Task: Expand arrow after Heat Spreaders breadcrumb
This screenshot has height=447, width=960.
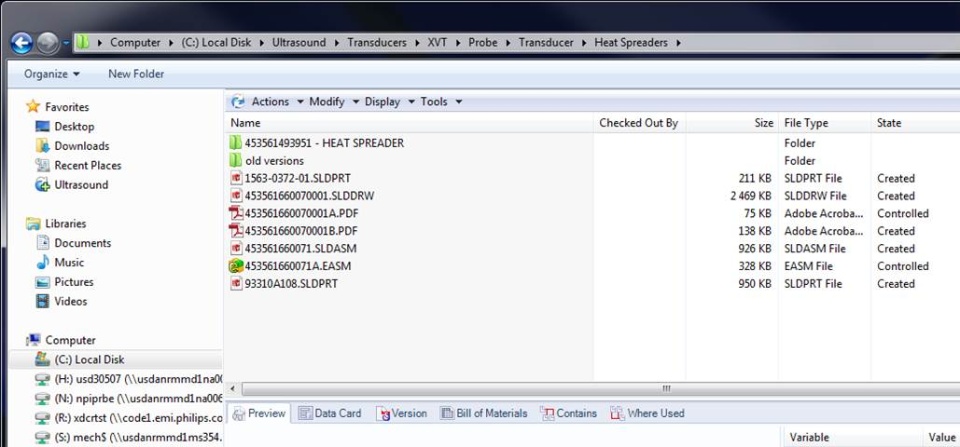Action: click(677, 43)
